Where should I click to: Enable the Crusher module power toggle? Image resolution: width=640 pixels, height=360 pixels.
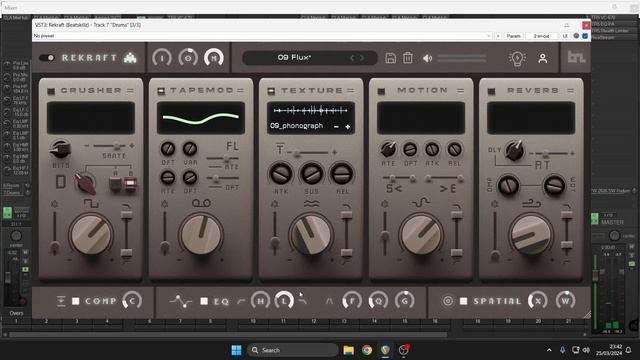[51, 91]
